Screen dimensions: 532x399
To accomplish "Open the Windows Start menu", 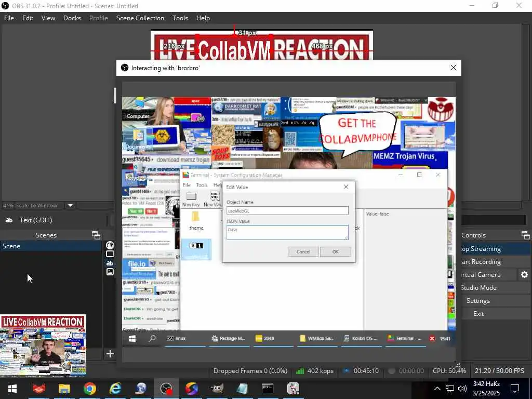I will tap(12, 389).
